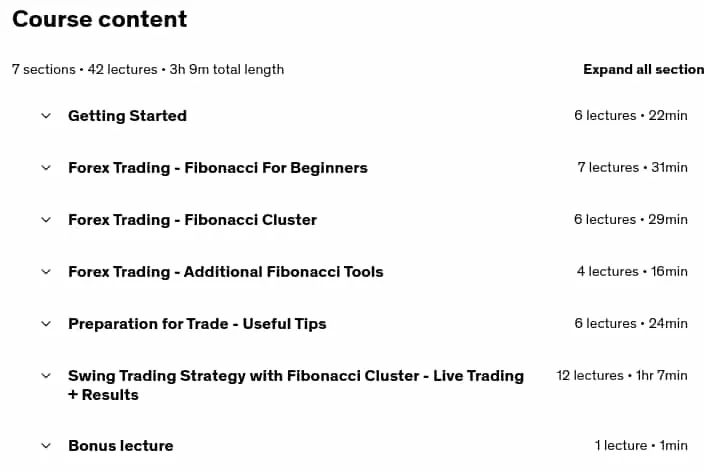Open the Bonus lecture title
Image resolution: width=705 pixels, height=472 pixels.
(121, 446)
